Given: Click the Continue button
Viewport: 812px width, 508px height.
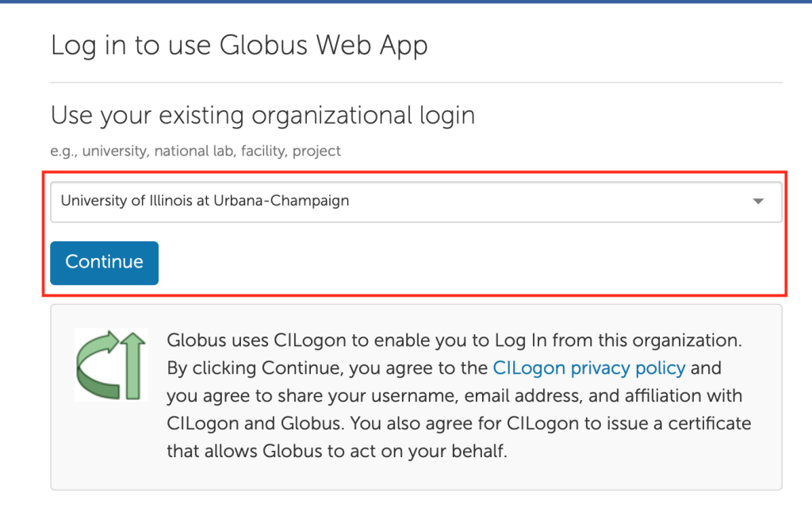Looking at the screenshot, I should click(x=104, y=263).
